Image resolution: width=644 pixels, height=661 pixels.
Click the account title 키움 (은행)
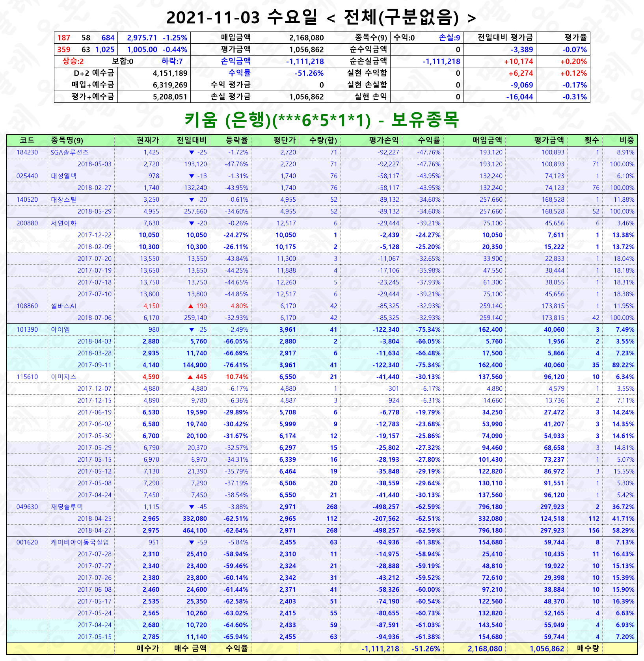[x=228, y=120]
